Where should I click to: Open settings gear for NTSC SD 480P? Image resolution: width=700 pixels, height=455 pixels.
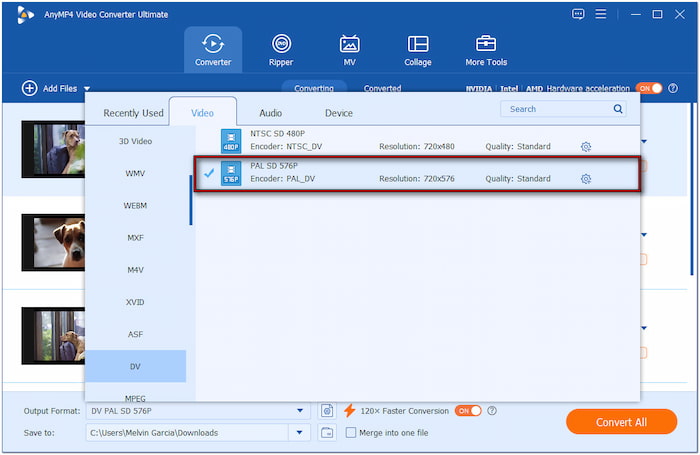point(586,146)
